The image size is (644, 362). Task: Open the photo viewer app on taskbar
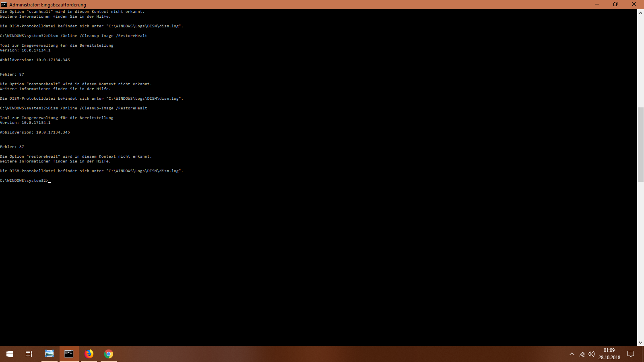click(50, 354)
